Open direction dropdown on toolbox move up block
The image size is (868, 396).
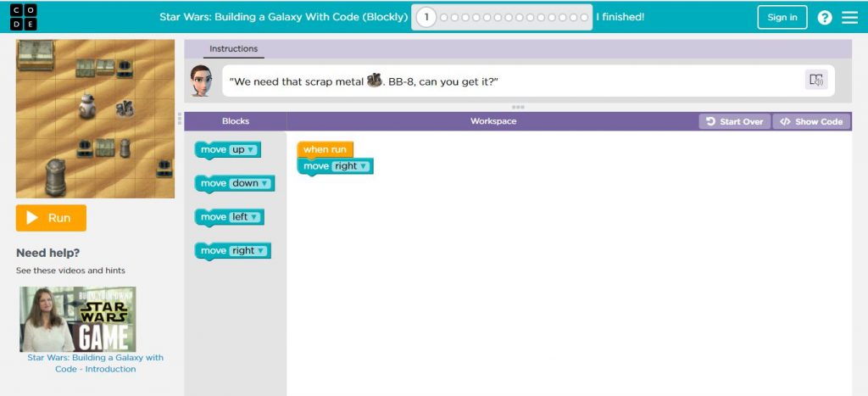[243, 149]
